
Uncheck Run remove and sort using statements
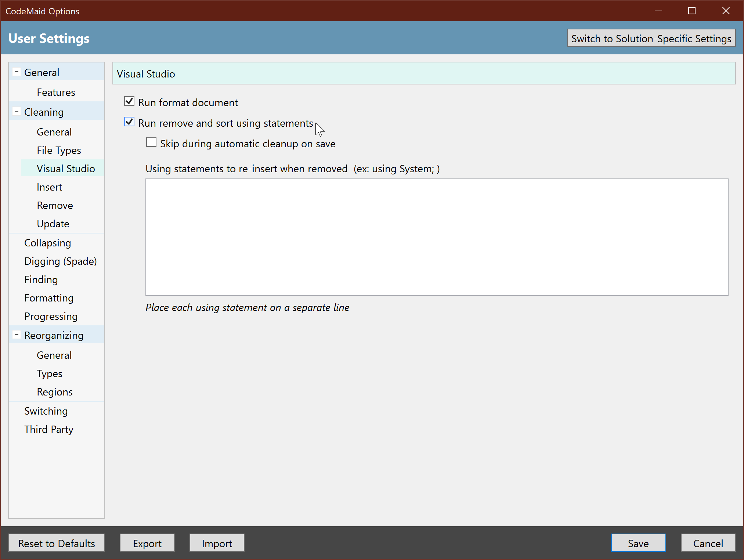click(129, 122)
